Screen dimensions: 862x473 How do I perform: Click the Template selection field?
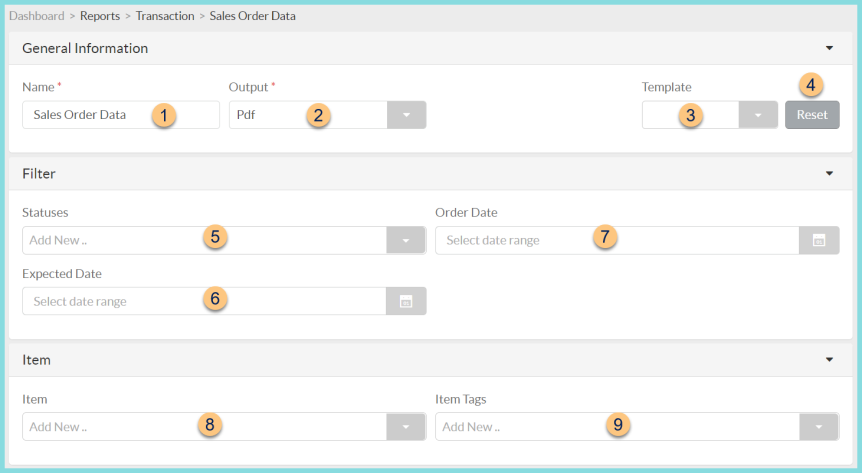[690, 115]
